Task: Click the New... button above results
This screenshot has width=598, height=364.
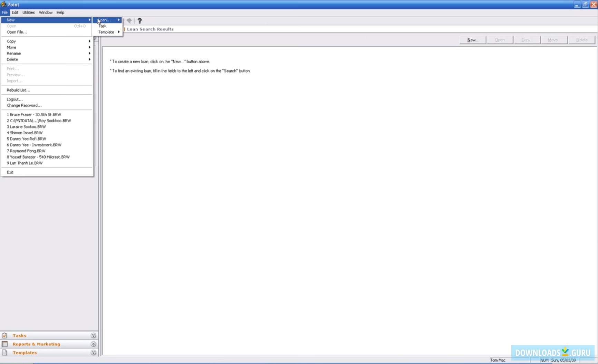Action: point(473,40)
